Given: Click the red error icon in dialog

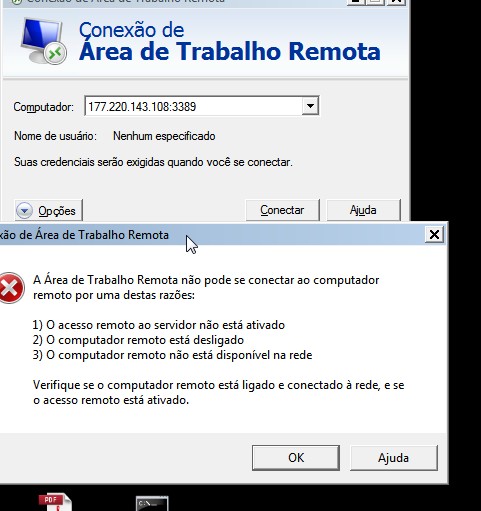Looking at the screenshot, I should click(x=11, y=288).
